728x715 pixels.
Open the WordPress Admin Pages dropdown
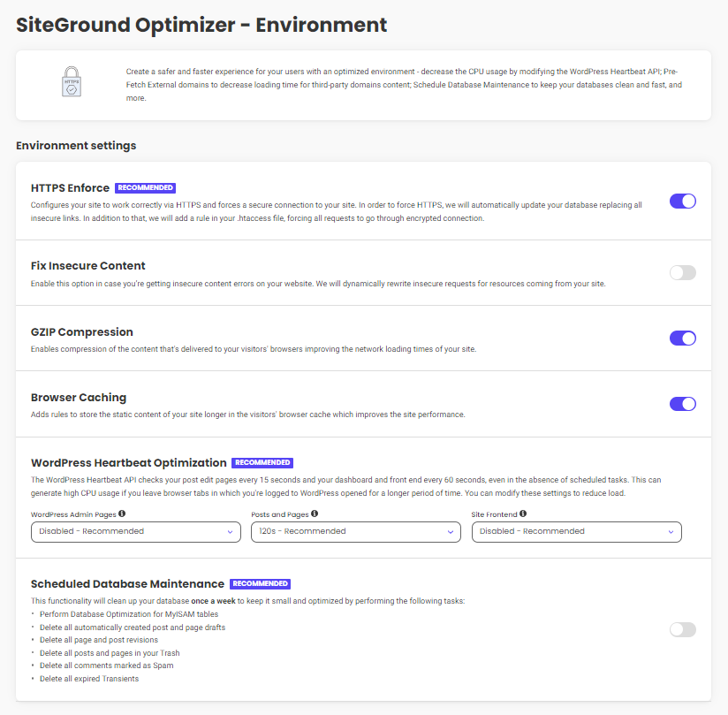coord(135,532)
